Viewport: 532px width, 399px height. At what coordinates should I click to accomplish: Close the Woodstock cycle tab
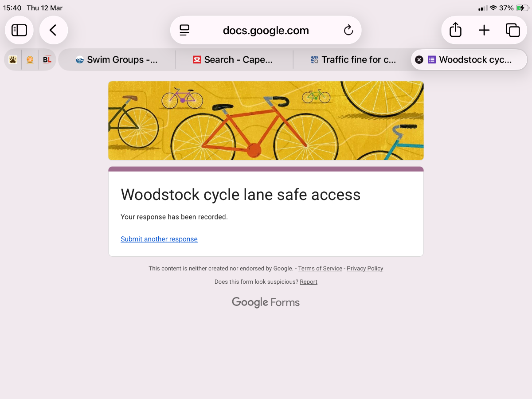click(x=419, y=60)
